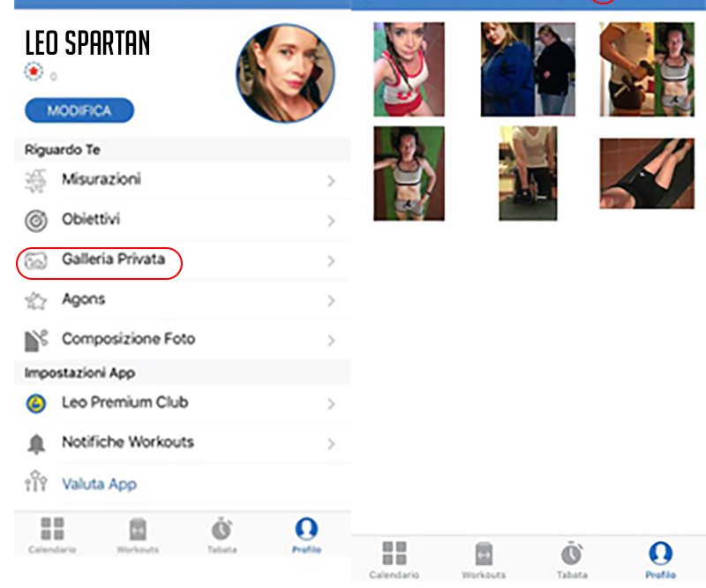Expand Misurazioni row chevron
The width and height of the screenshot is (706, 588).
pyautogui.click(x=331, y=181)
